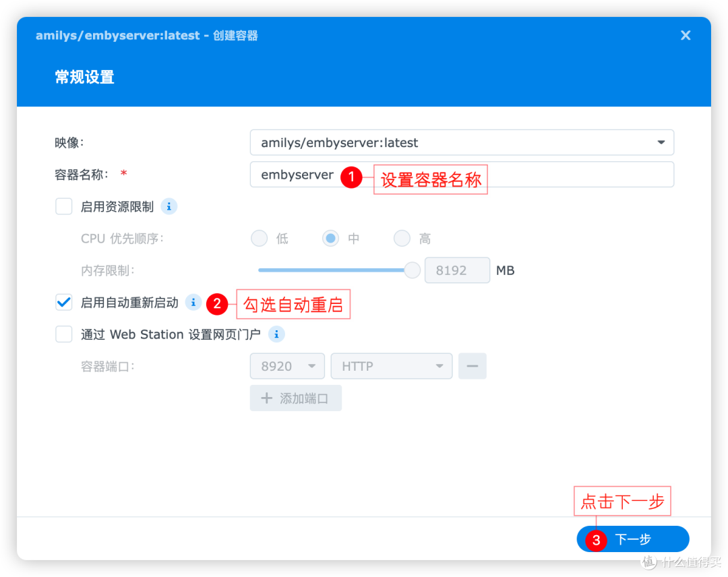Click the 下一步 button
Screen dimensions: 728x577
[632, 539]
